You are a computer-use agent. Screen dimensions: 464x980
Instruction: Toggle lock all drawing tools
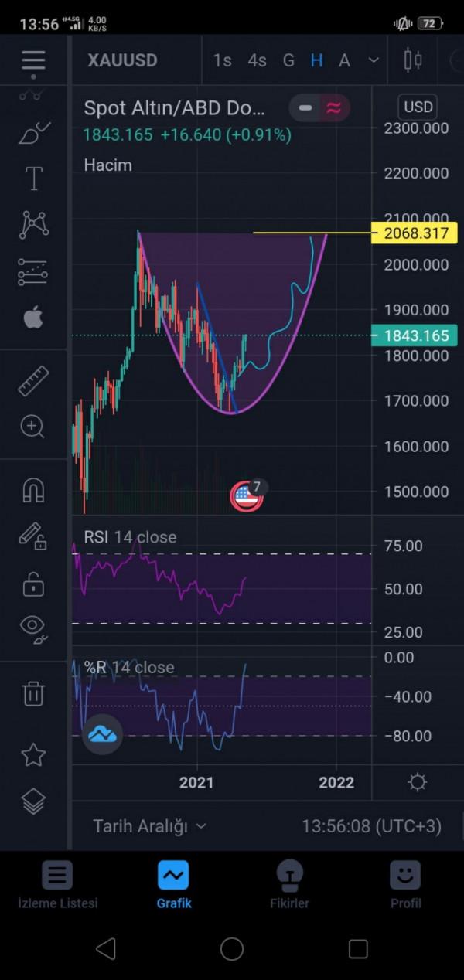[x=33, y=585]
